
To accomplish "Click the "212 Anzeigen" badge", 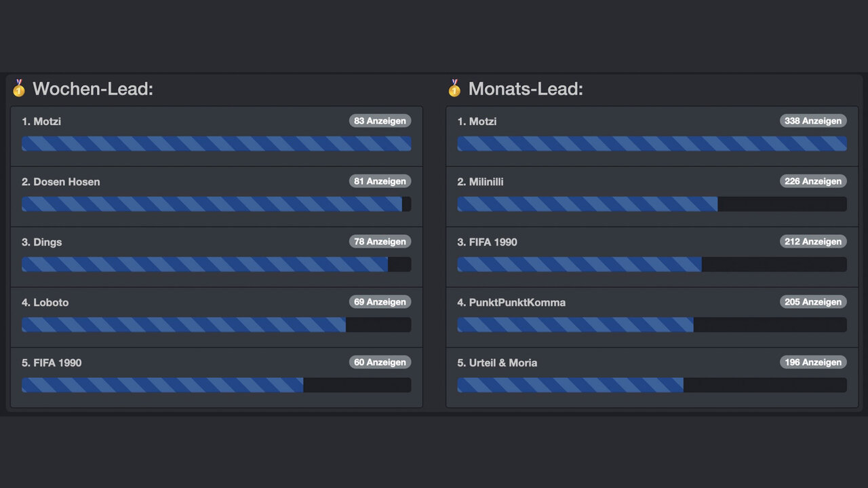I will 813,242.
